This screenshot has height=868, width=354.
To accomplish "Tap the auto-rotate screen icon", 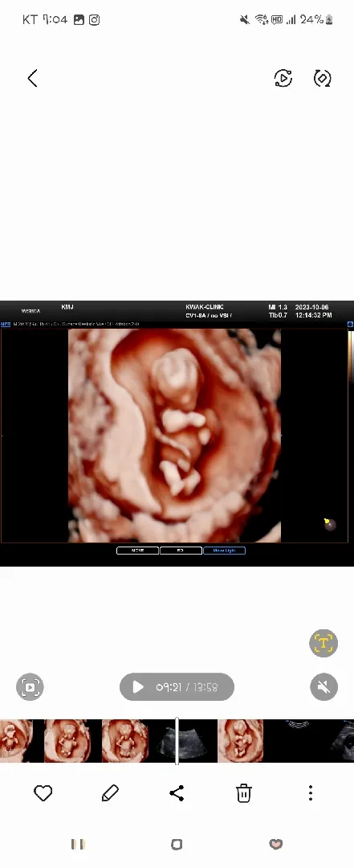I will pos(323,78).
